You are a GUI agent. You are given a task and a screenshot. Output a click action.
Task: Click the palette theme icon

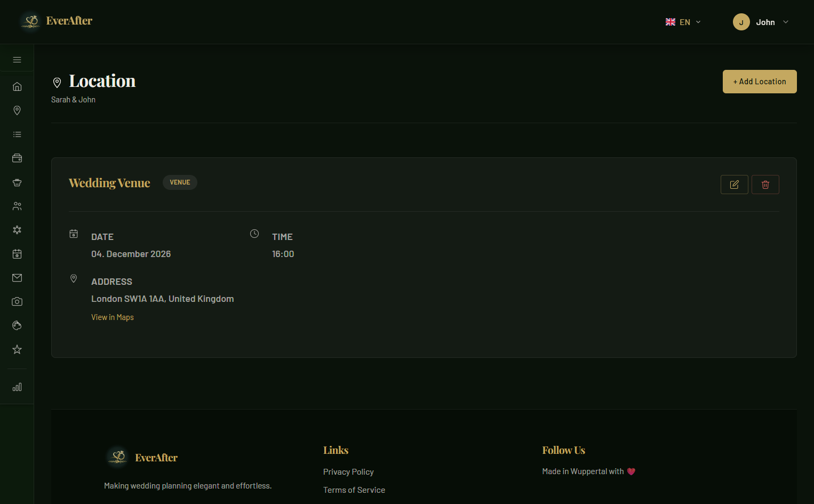point(17,325)
